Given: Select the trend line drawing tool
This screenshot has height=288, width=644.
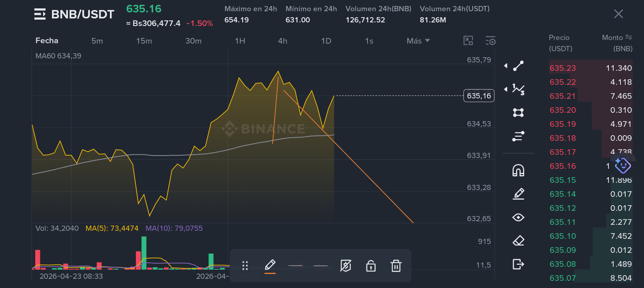Looking at the screenshot, I should point(518,66).
